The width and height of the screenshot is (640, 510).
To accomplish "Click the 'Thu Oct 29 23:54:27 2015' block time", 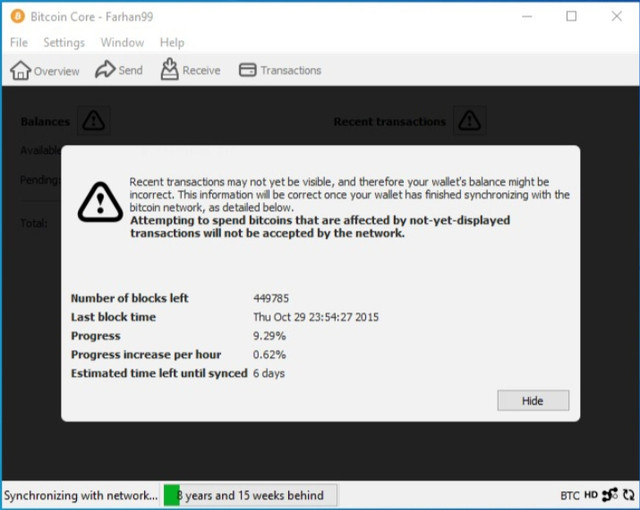I will 316,317.
